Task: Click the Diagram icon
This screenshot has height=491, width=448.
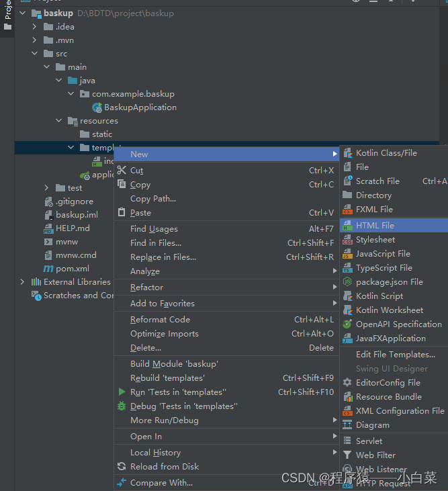Action: (x=347, y=425)
